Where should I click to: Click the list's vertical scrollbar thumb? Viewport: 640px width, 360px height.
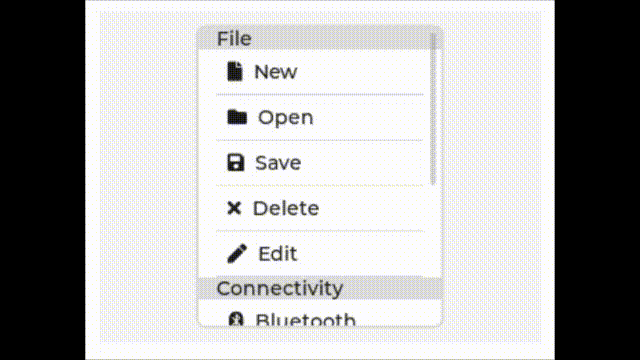pos(433,109)
